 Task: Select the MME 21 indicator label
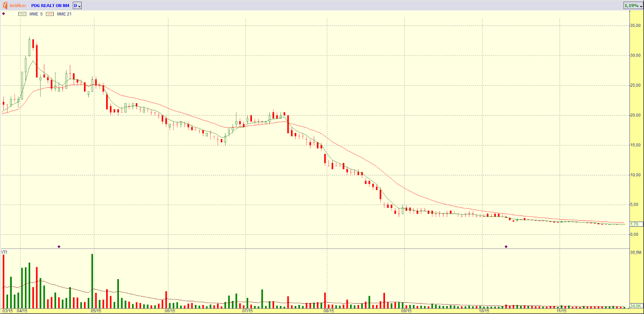[x=64, y=14]
